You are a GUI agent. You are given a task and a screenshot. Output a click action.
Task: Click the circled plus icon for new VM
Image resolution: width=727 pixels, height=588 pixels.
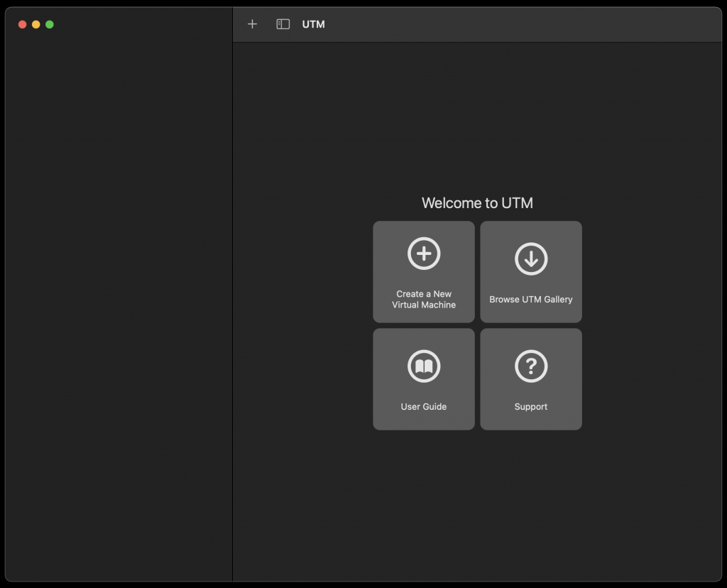(424, 254)
